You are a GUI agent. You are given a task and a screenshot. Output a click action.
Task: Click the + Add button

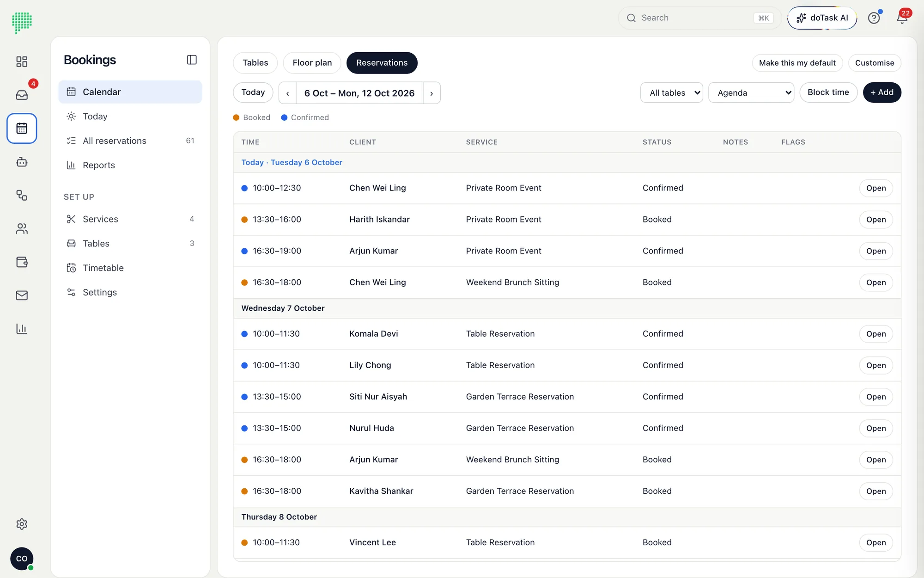click(x=882, y=92)
